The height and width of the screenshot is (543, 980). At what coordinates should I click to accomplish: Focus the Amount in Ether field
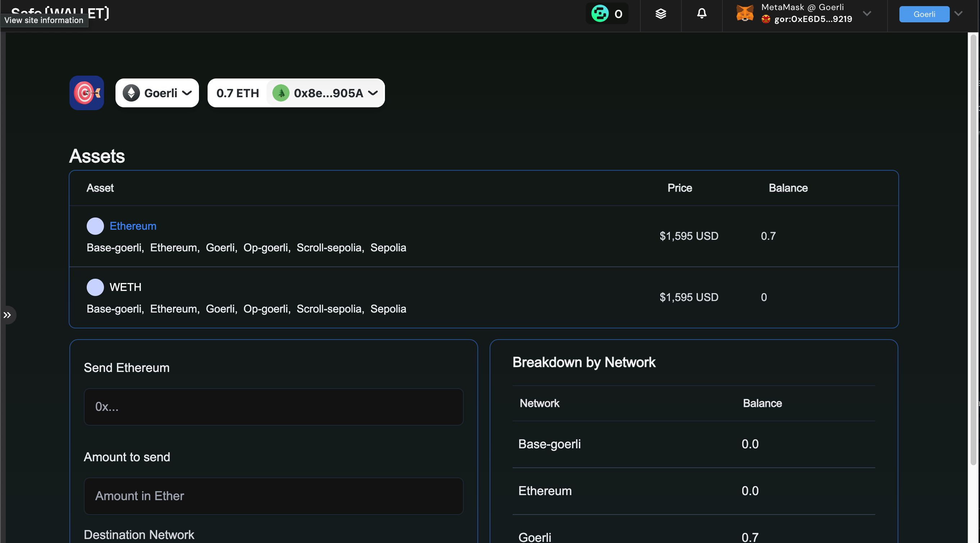tap(273, 496)
